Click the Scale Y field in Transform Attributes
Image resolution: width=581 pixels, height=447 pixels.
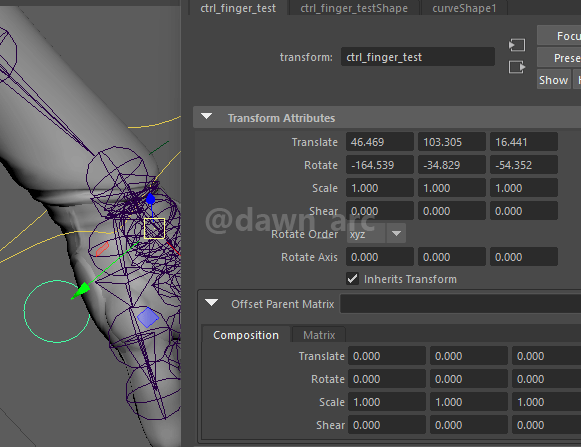[452, 188]
